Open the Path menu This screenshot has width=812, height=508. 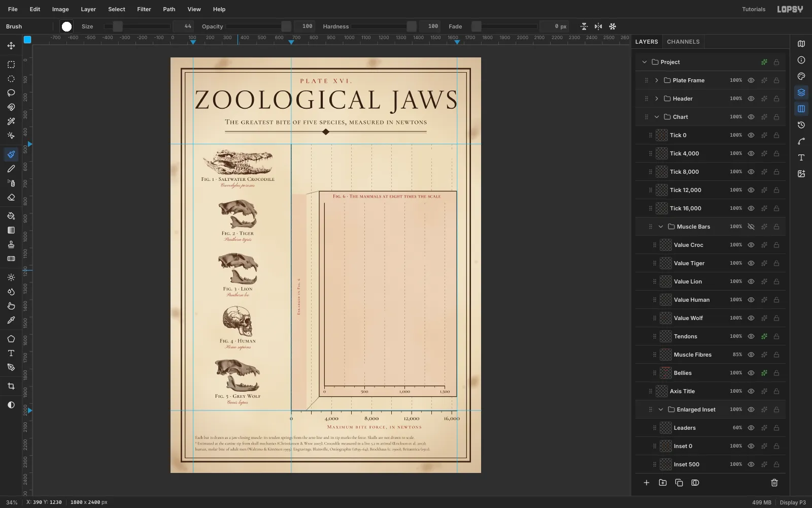tap(169, 9)
